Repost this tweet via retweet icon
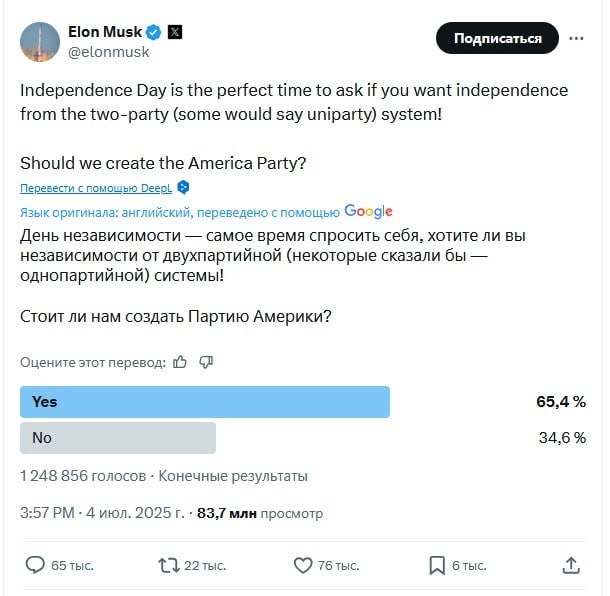The width and height of the screenshot is (610, 596). 168,565
